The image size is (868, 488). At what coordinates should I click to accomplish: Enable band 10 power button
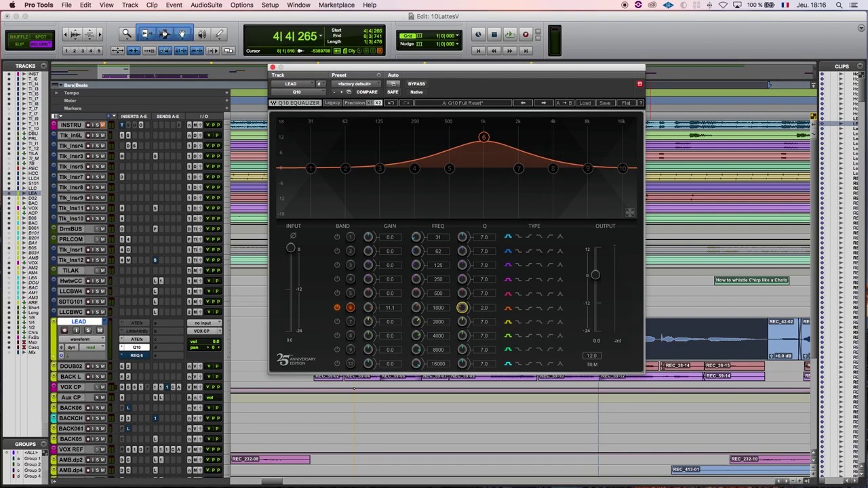point(337,364)
